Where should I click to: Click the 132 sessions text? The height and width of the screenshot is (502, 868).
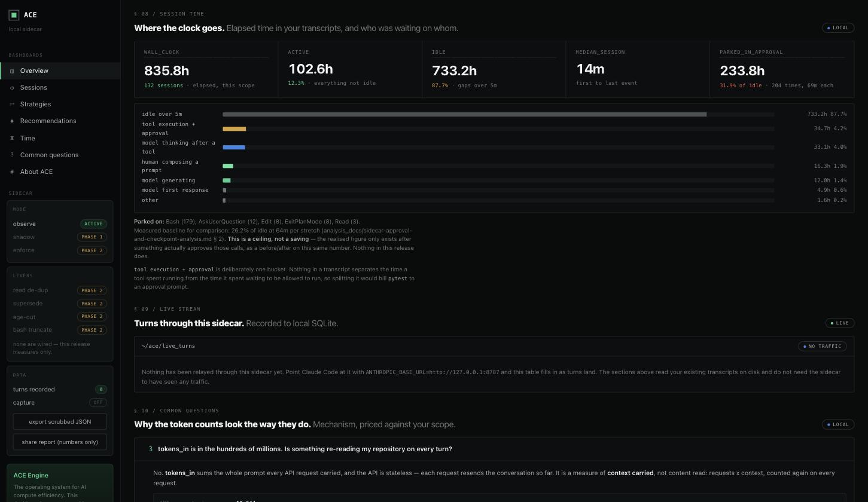(x=163, y=85)
